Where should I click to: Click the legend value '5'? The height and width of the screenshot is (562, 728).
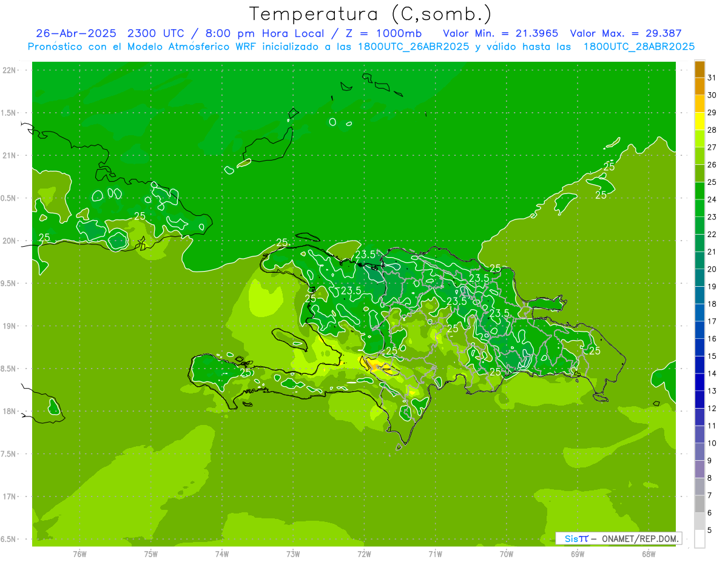click(x=710, y=530)
